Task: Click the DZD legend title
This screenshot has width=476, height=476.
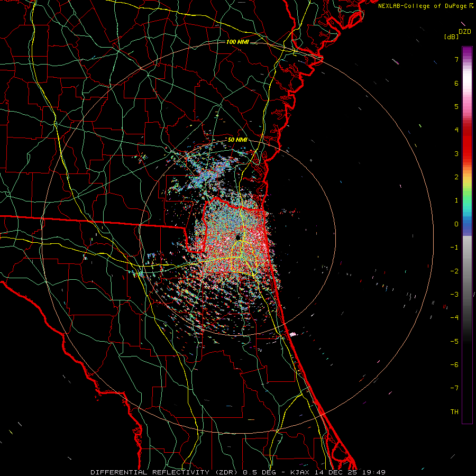Action: (x=465, y=32)
